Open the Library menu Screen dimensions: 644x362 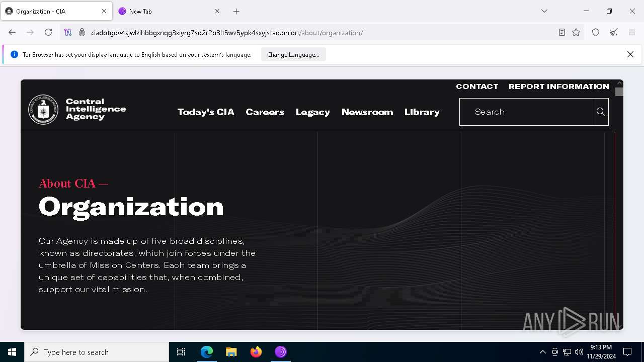tap(422, 112)
